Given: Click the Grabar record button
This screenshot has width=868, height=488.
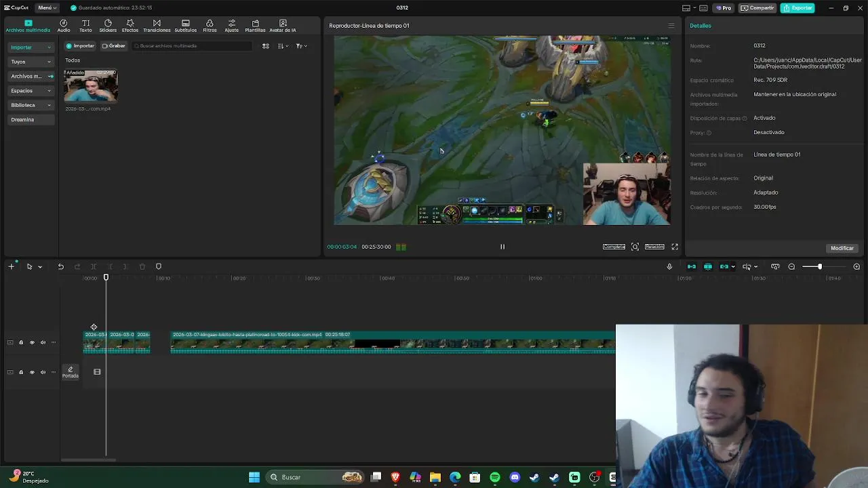Looking at the screenshot, I should (114, 46).
